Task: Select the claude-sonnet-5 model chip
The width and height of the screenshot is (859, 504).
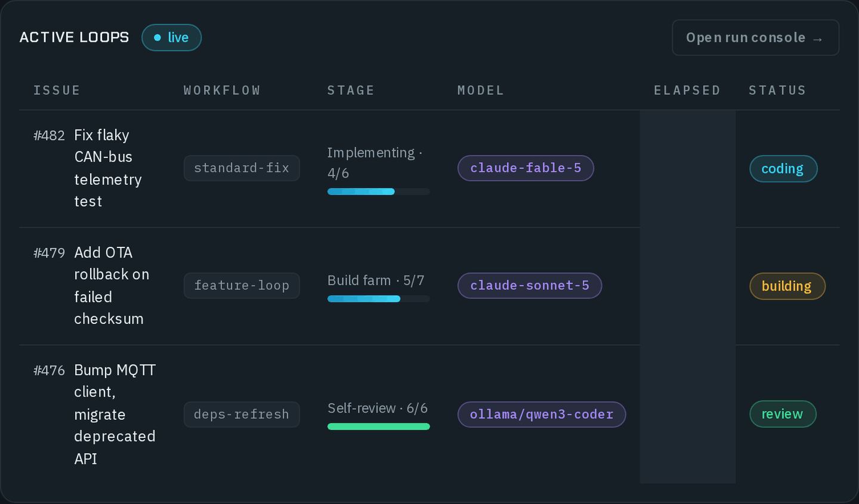Action: pos(530,286)
